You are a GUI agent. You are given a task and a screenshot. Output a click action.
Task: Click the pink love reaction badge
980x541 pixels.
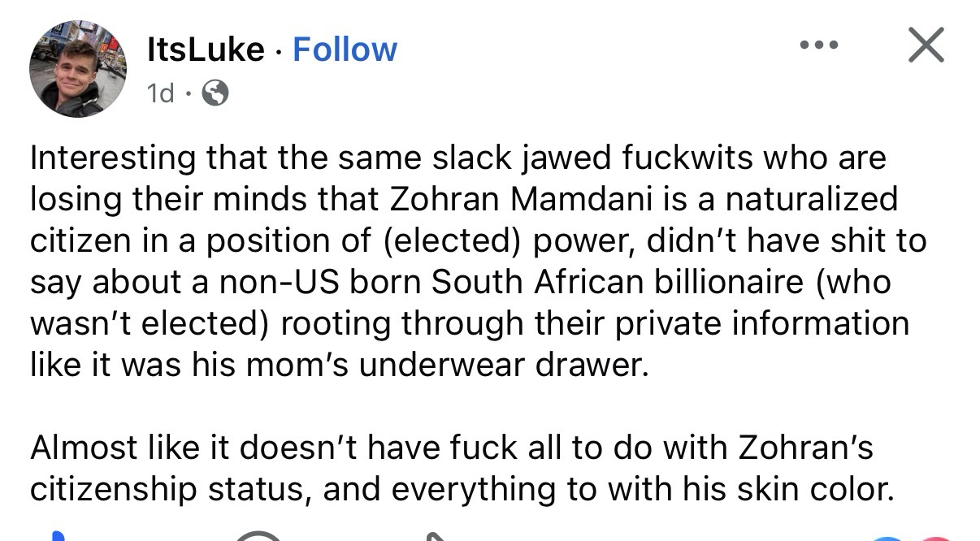934,537
